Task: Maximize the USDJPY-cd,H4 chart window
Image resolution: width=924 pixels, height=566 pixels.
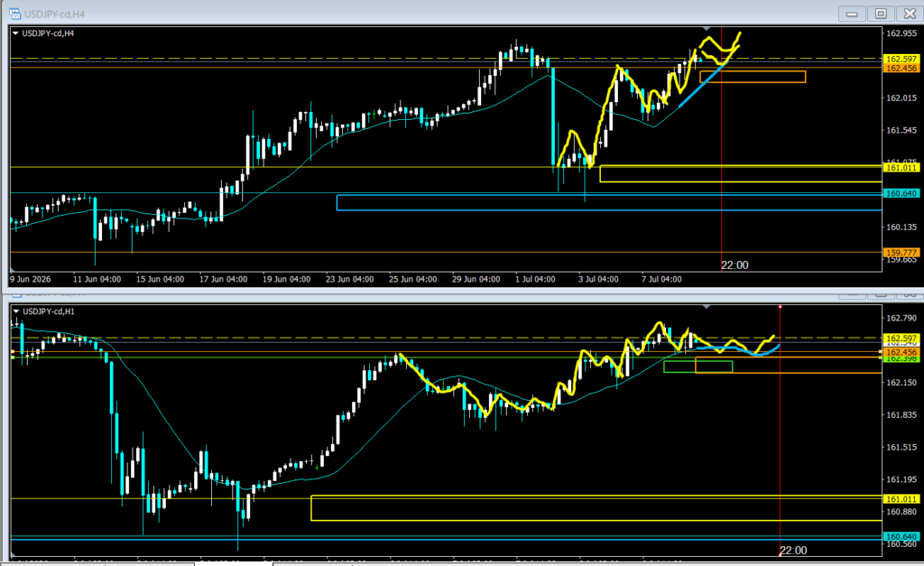Action: tap(881, 14)
